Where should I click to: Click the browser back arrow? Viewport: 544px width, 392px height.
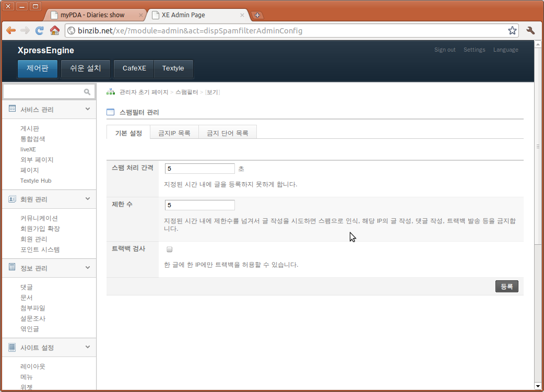pos(11,30)
